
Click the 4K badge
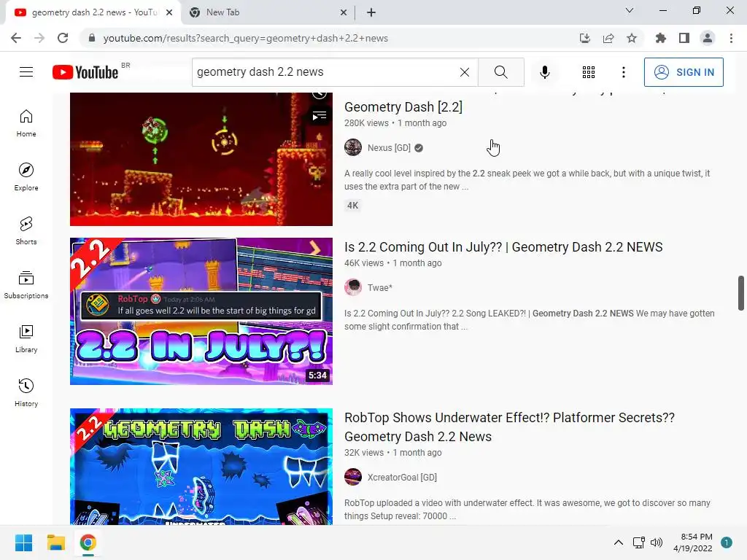(352, 206)
